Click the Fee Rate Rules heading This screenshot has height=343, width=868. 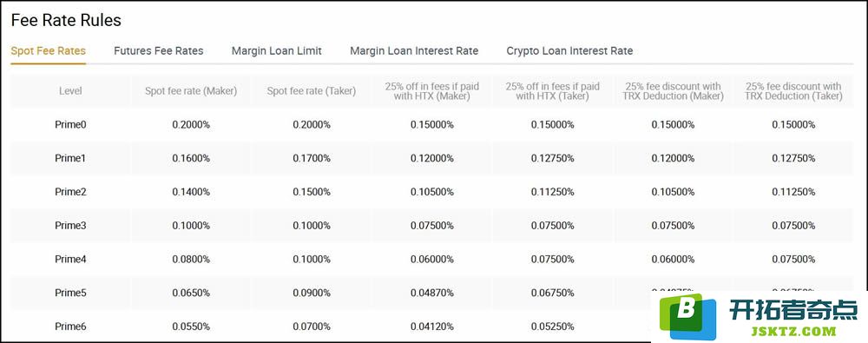point(66,21)
